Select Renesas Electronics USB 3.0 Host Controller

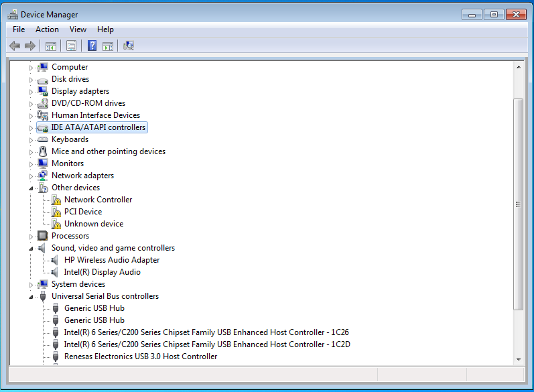(x=141, y=356)
